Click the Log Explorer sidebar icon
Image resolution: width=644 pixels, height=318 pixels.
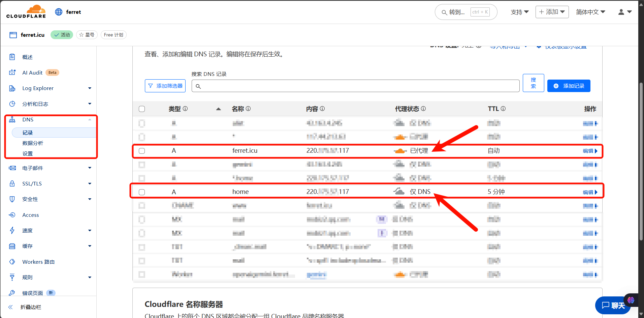(12, 88)
